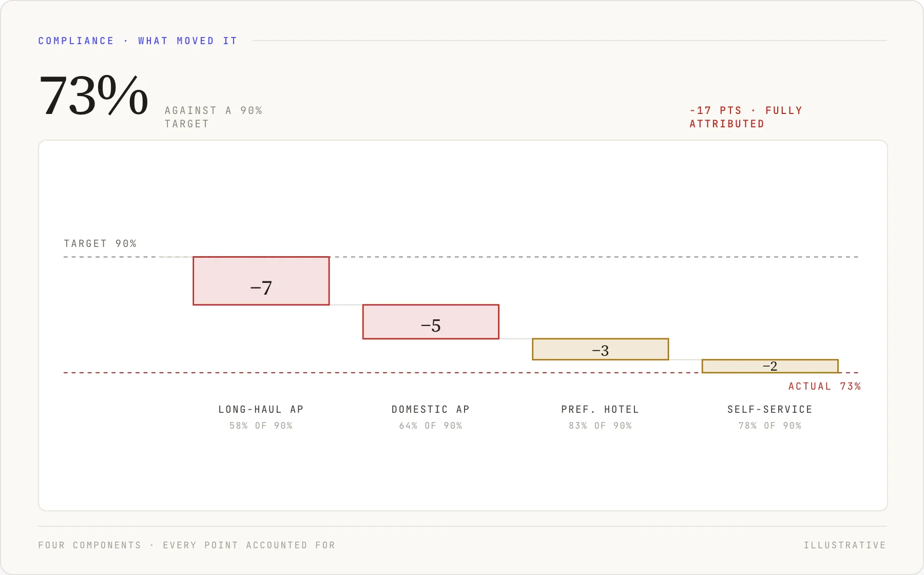Click the Long-Haul AP −7 waterfall bar
Image resolution: width=924 pixels, height=575 pixels.
261,281
